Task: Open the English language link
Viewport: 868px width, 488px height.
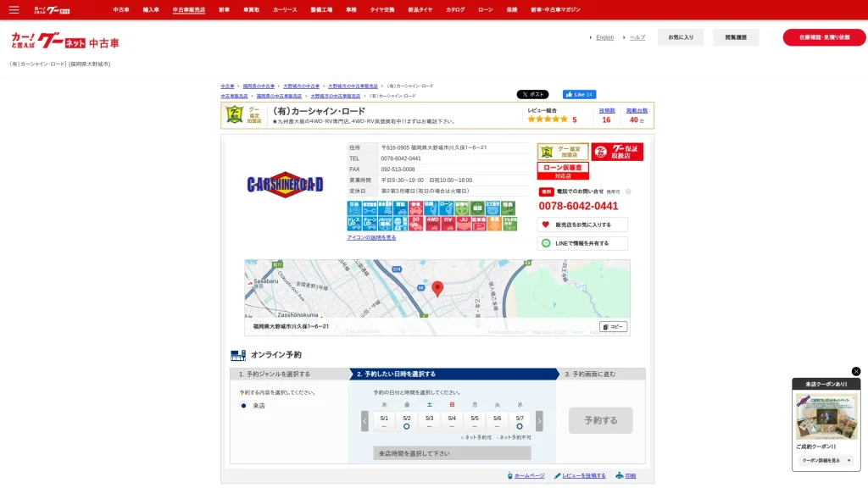Action: (604, 37)
